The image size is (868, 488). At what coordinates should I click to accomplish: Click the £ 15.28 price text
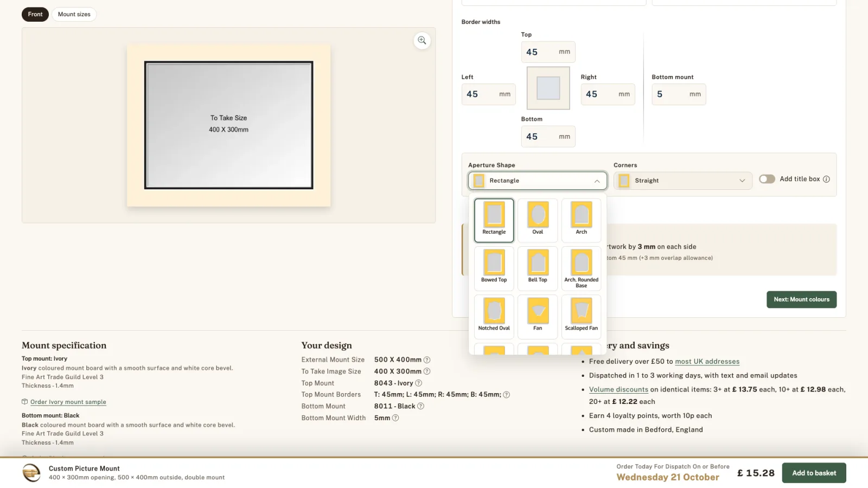[x=756, y=473]
